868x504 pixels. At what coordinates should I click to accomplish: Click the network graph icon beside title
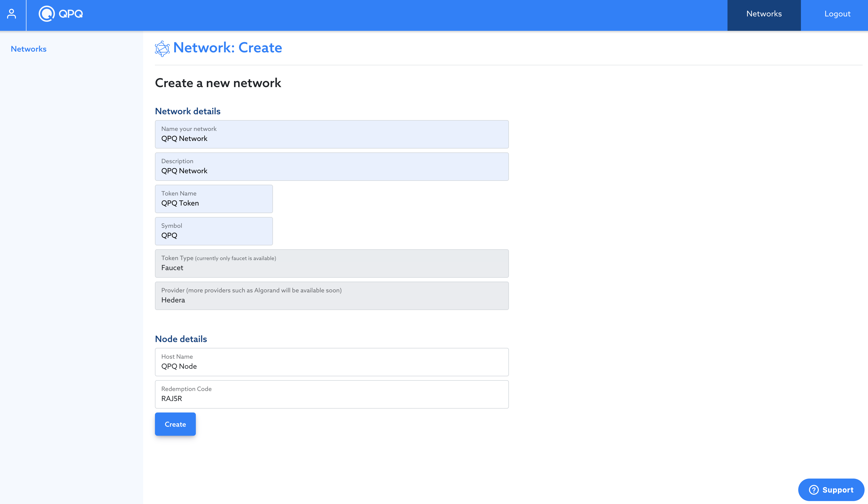[x=162, y=48]
